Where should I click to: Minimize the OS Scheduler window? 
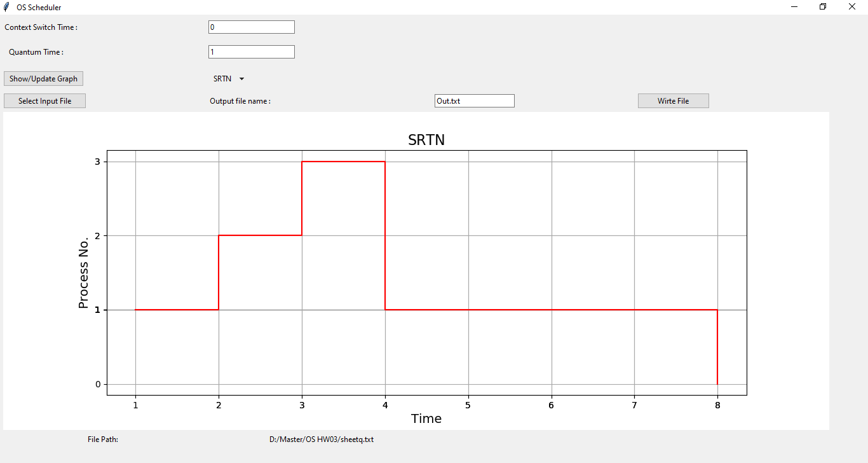point(794,7)
